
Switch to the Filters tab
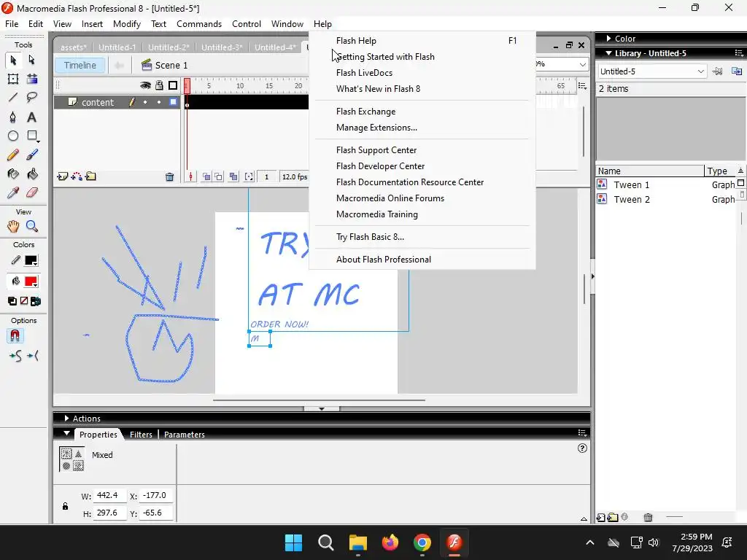(141, 435)
